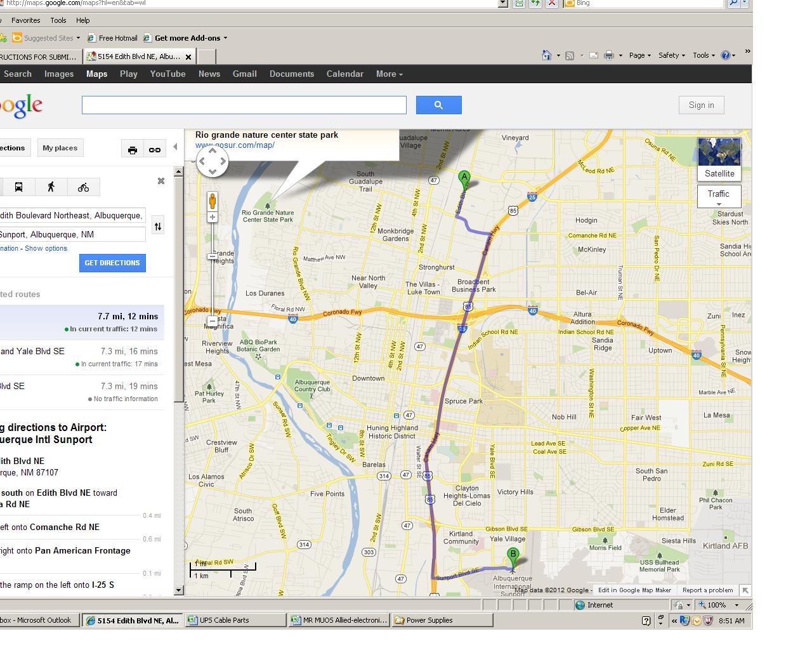Open a new browser tab

[x=206, y=57]
